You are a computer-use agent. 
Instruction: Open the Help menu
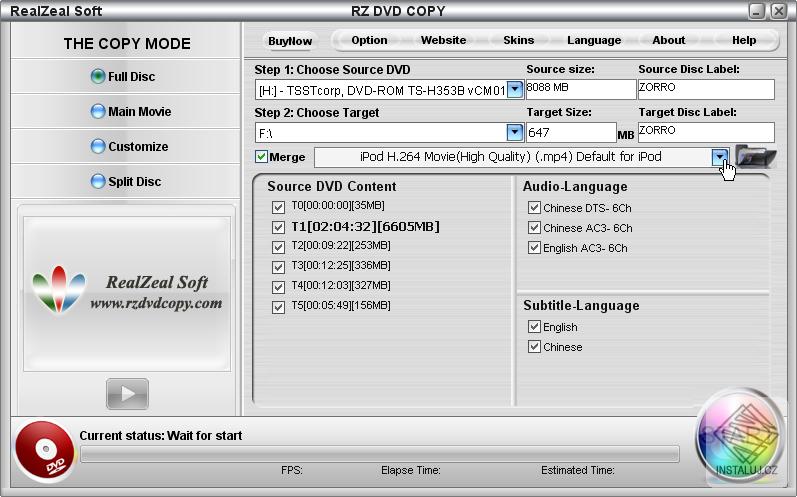pos(744,40)
